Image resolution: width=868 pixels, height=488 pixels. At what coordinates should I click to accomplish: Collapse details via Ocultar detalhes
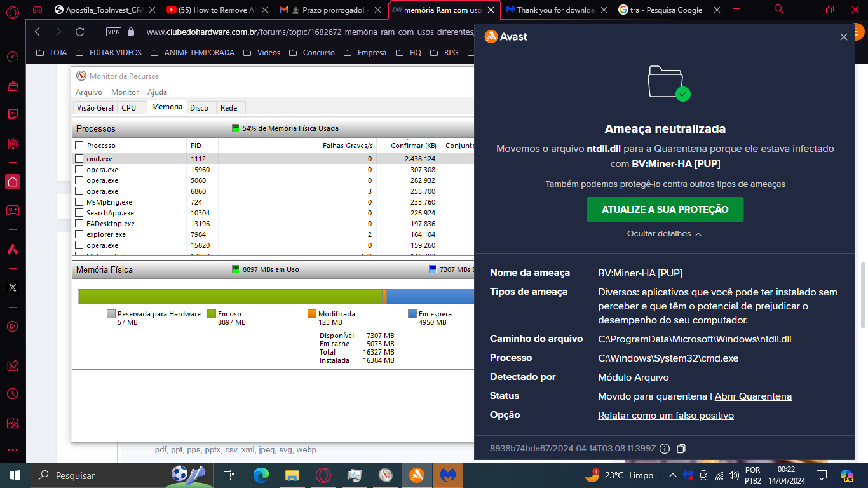tap(665, 234)
